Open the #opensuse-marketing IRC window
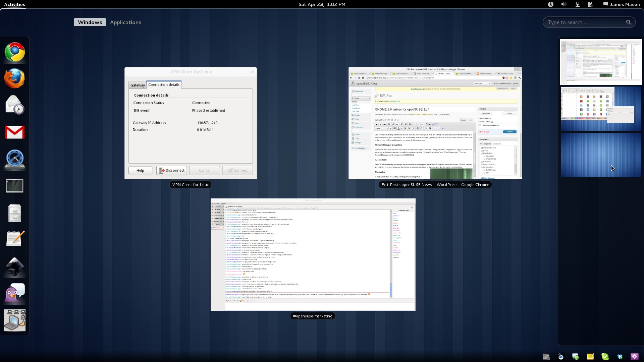This screenshot has height=362, width=644. coord(313,255)
